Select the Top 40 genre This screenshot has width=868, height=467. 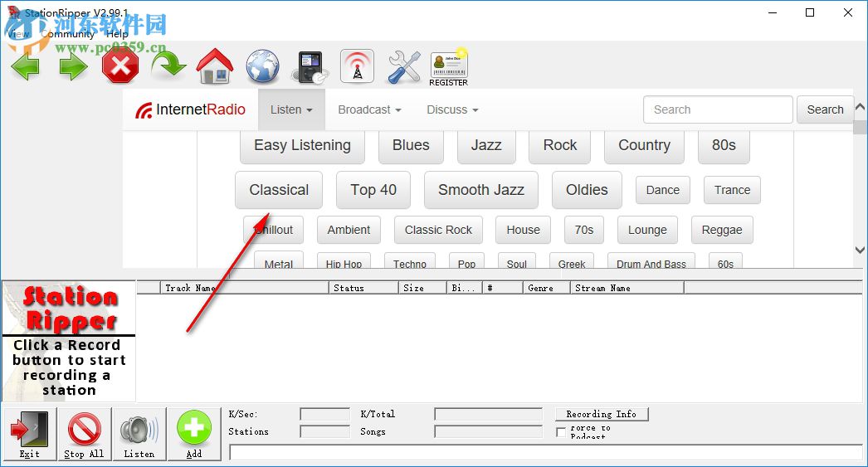(373, 190)
